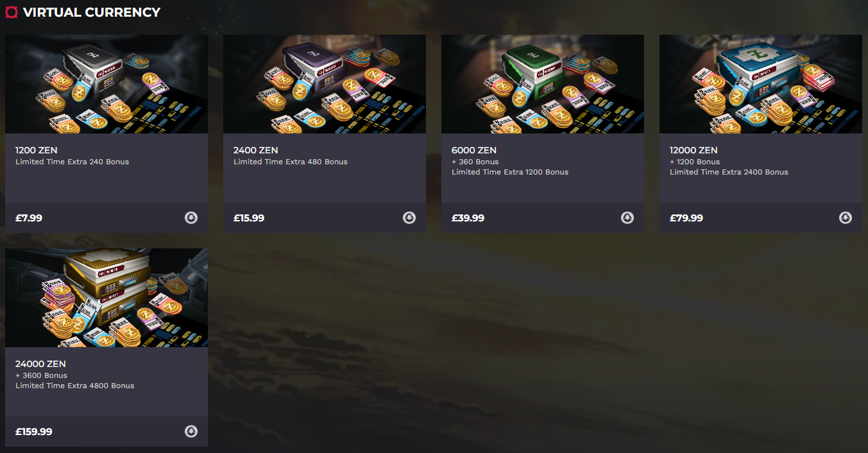Select the 6000 ZEN title
The height and width of the screenshot is (453, 868).
(474, 150)
